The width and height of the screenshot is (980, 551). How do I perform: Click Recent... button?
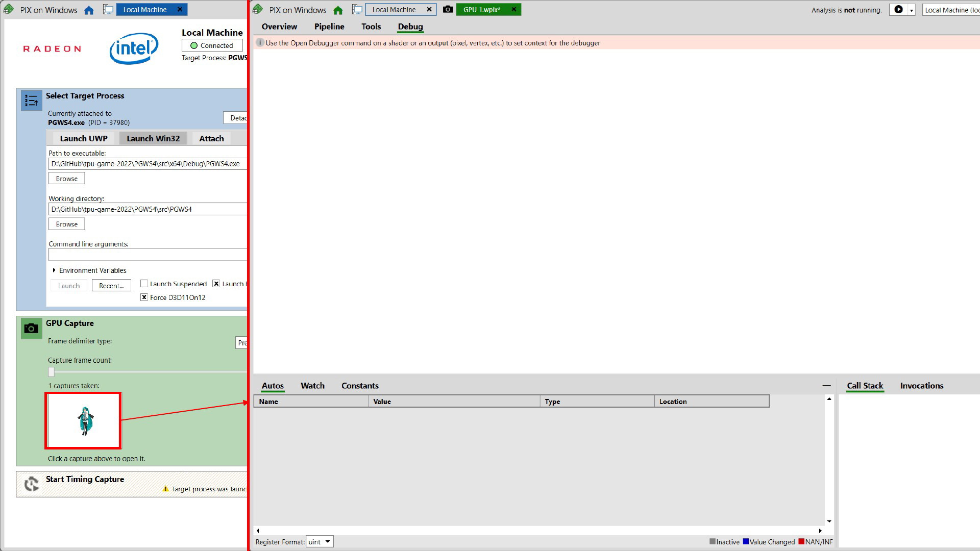pyautogui.click(x=111, y=286)
